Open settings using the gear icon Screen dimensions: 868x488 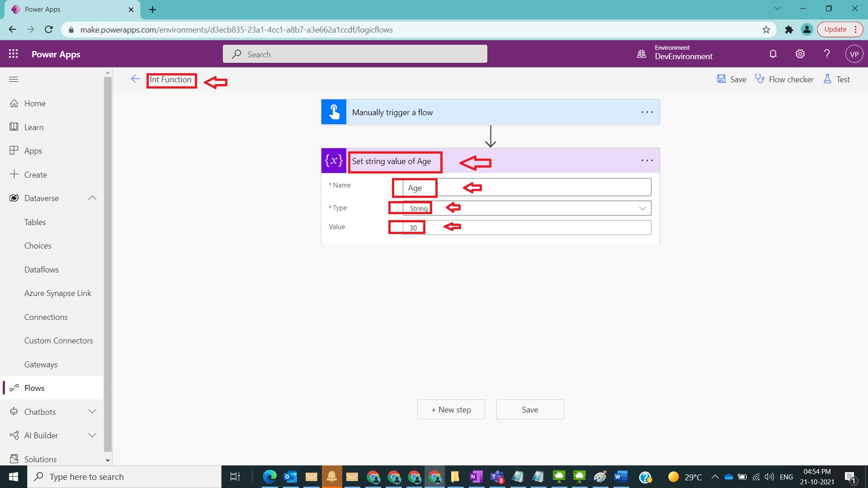click(x=800, y=53)
